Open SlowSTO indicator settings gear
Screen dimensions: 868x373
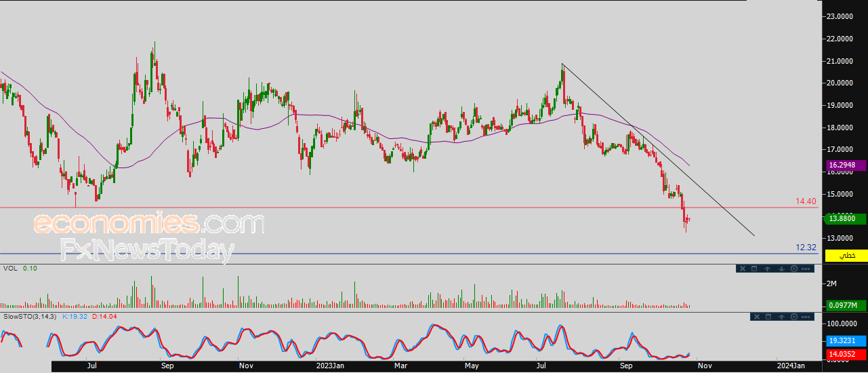pos(794,317)
